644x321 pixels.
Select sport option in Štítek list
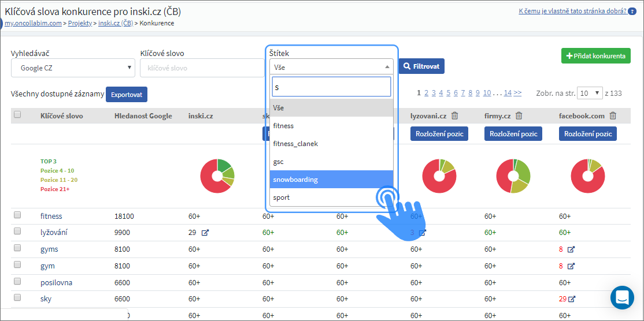tap(331, 197)
